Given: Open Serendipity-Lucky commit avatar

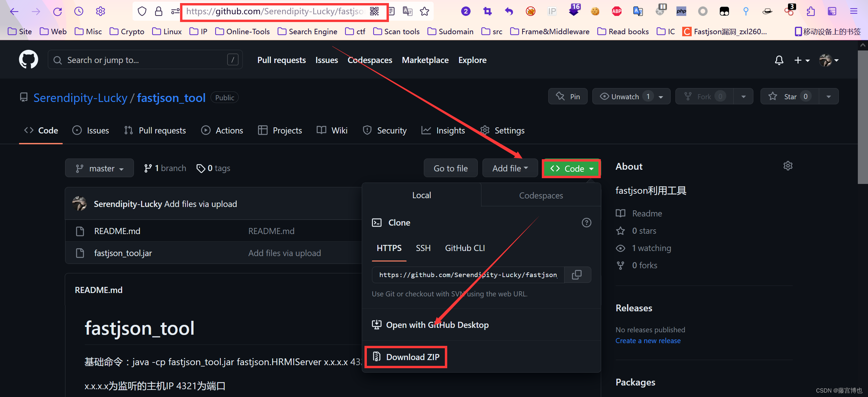Looking at the screenshot, I should 79,204.
